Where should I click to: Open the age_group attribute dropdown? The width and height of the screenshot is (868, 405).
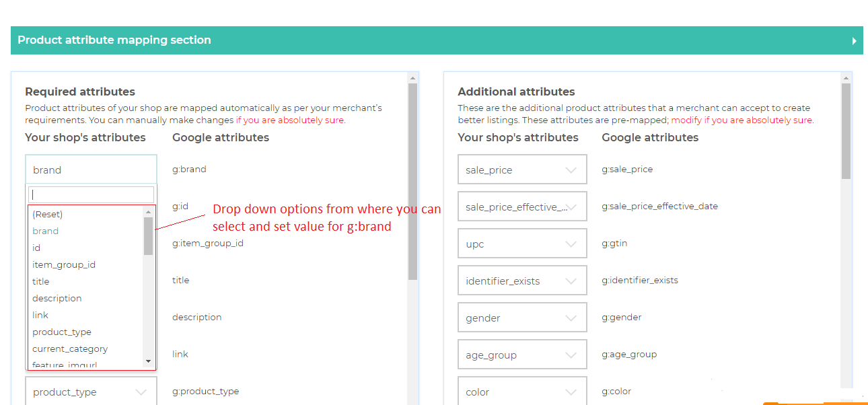click(522, 355)
